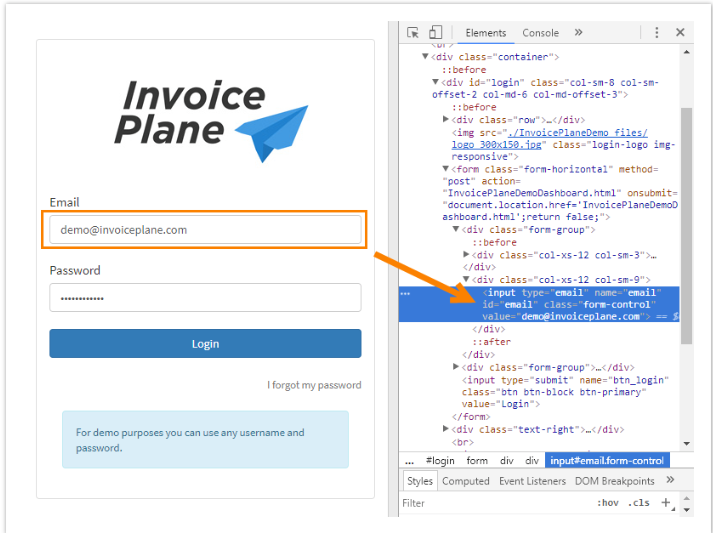Toggle the .cls classes button
This screenshot has width=713, height=533.
(x=638, y=503)
